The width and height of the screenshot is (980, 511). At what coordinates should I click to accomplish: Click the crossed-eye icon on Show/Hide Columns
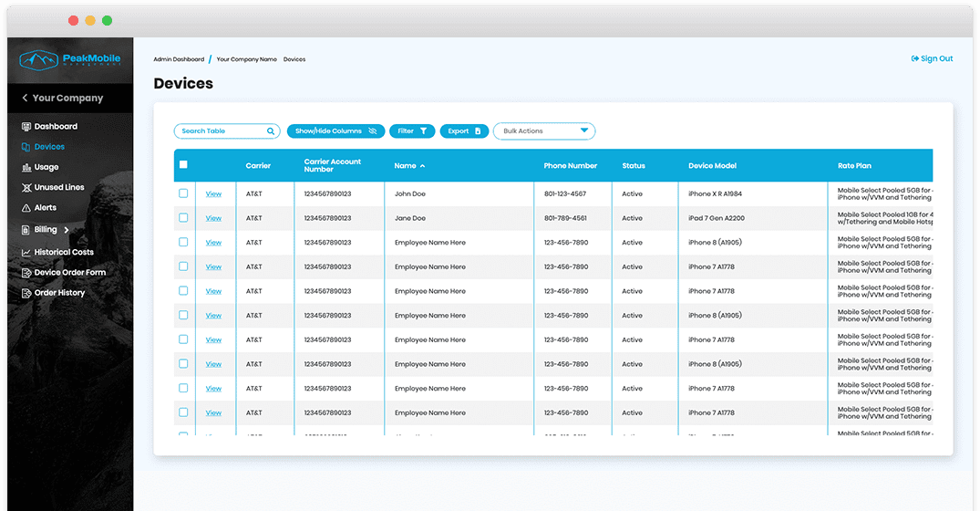373,131
